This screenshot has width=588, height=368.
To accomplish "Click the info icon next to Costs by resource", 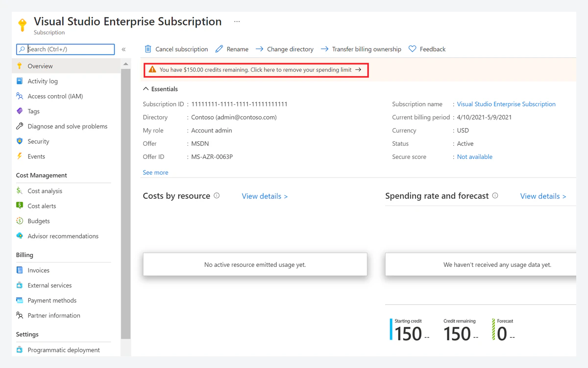I will (x=217, y=195).
